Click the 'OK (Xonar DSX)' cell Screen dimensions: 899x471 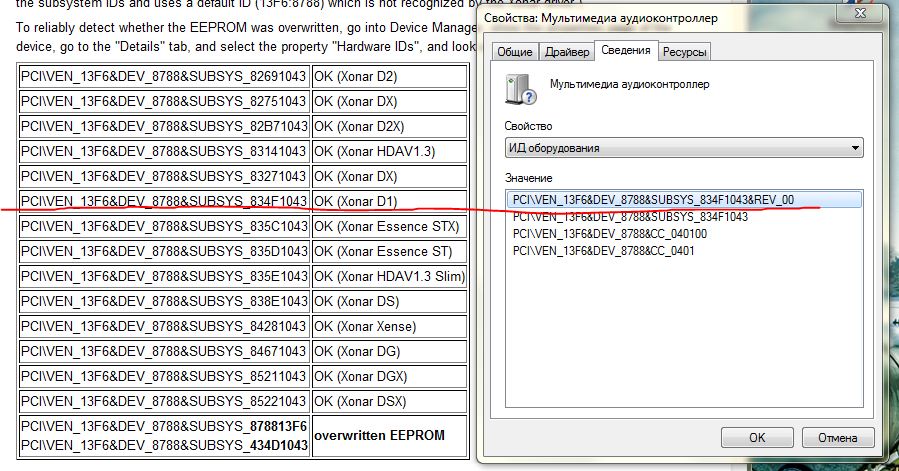click(389, 401)
